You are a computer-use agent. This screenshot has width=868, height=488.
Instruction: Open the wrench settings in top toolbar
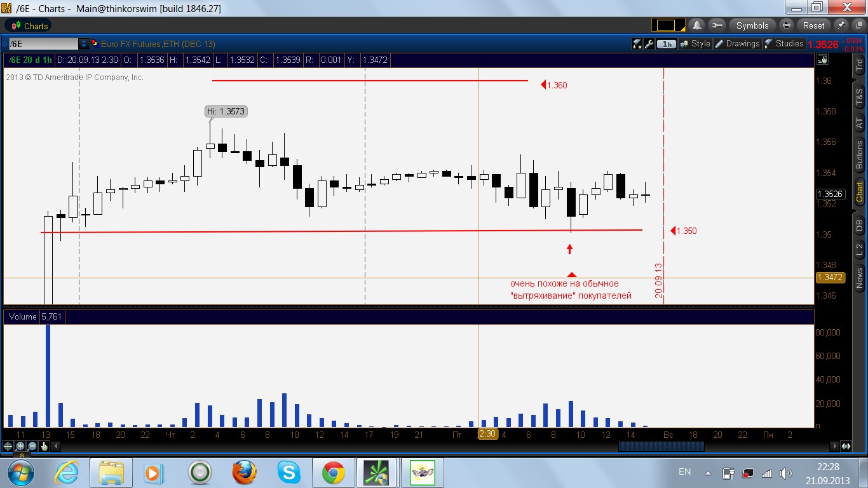[717, 25]
